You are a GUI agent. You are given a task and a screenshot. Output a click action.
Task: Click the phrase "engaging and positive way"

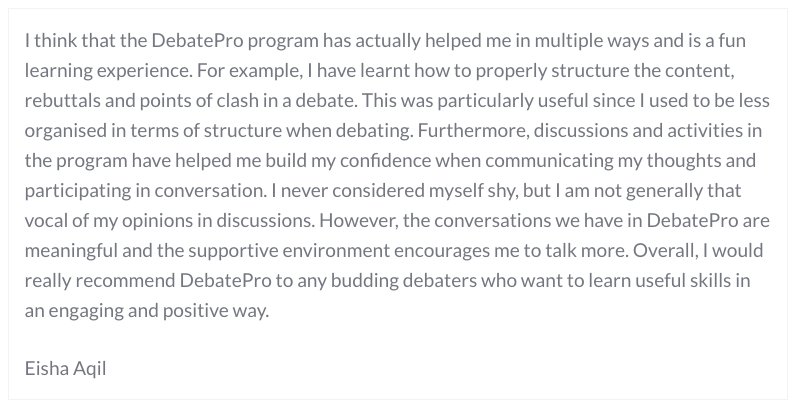pyautogui.click(x=157, y=311)
